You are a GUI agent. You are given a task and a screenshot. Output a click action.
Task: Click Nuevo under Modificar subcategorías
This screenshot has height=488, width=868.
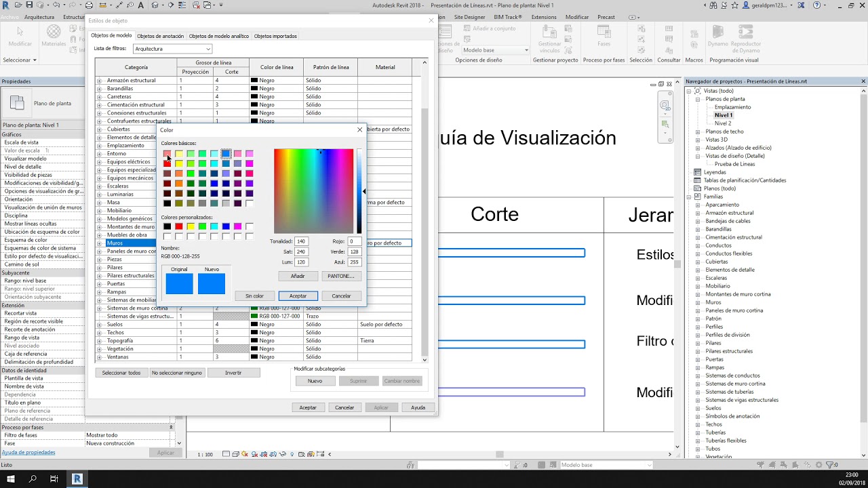pos(315,381)
